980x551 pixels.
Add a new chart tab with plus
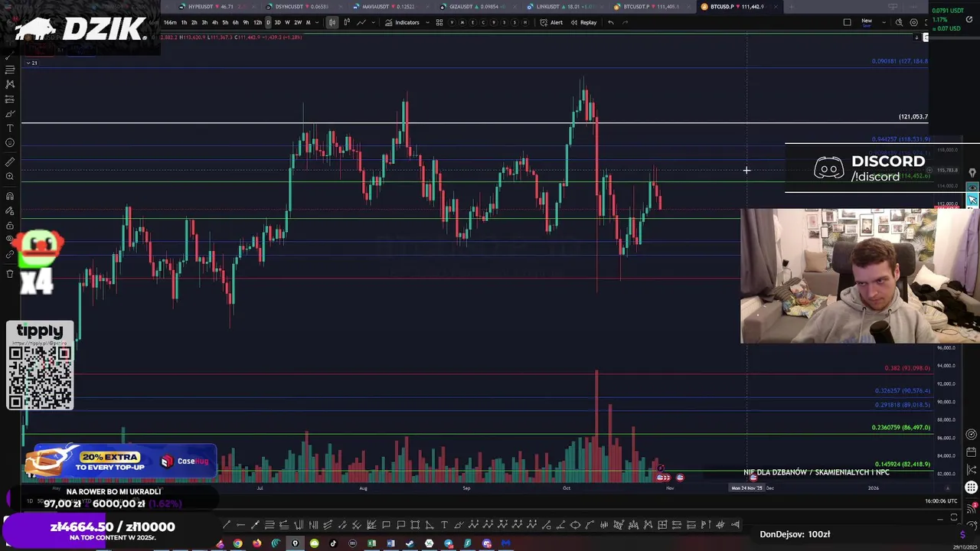click(791, 7)
